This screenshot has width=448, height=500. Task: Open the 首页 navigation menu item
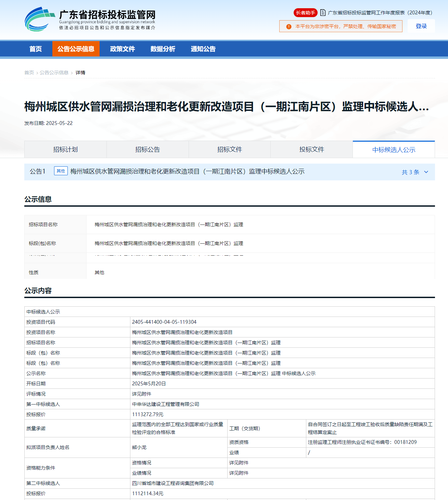point(36,49)
